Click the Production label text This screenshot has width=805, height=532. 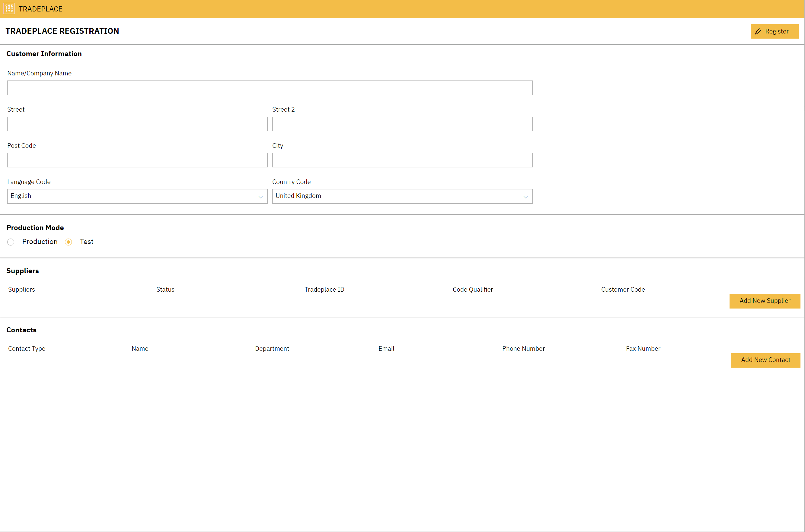click(x=40, y=242)
